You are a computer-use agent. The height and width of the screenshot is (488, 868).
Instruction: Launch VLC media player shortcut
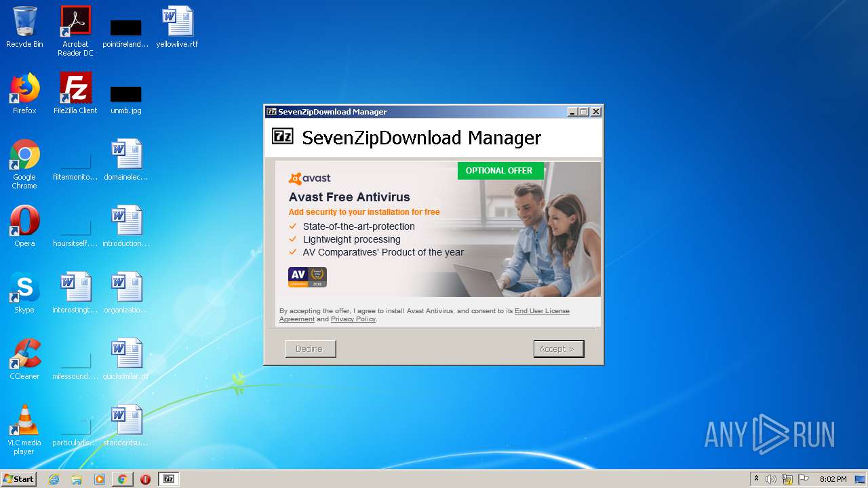click(x=24, y=430)
